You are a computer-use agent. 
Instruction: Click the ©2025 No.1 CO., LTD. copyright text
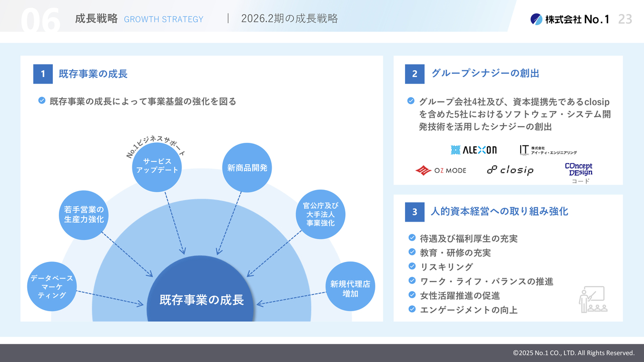pos(574,353)
